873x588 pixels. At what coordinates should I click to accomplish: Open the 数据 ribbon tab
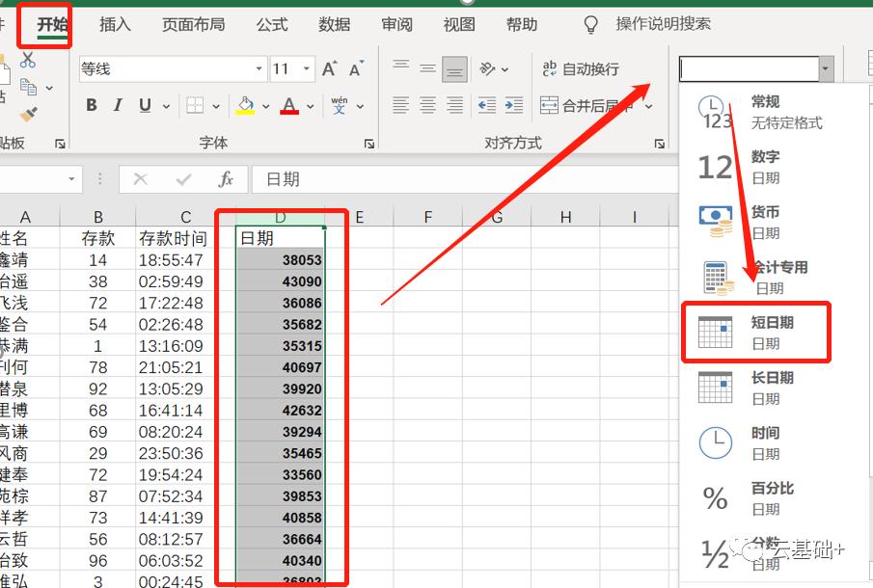(x=334, y=26)
